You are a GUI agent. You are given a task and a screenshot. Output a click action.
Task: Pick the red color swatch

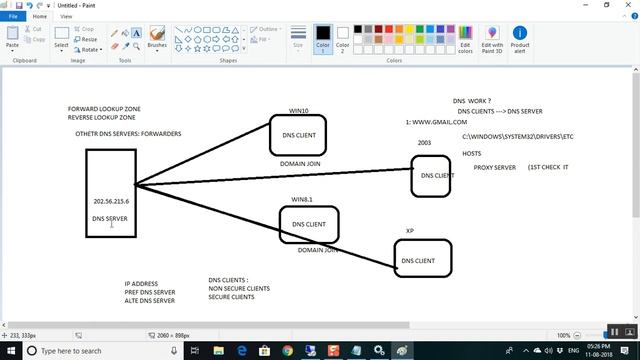pyautogui.click(x=389, y=29)
